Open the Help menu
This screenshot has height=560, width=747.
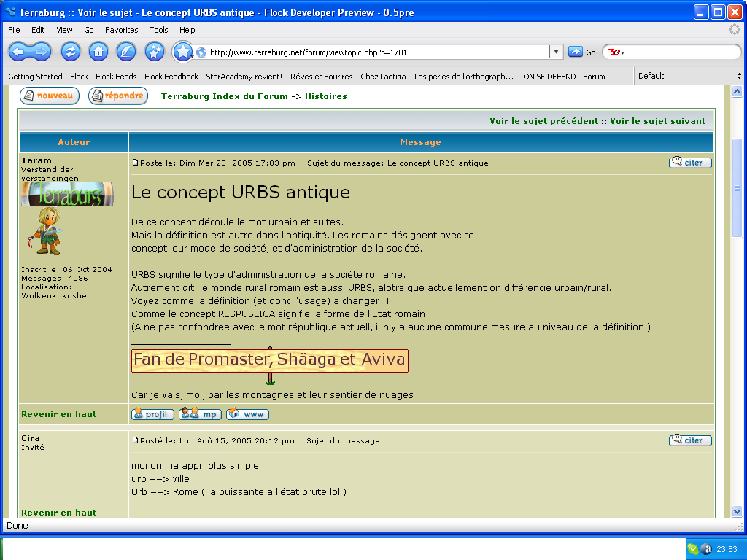187,30
